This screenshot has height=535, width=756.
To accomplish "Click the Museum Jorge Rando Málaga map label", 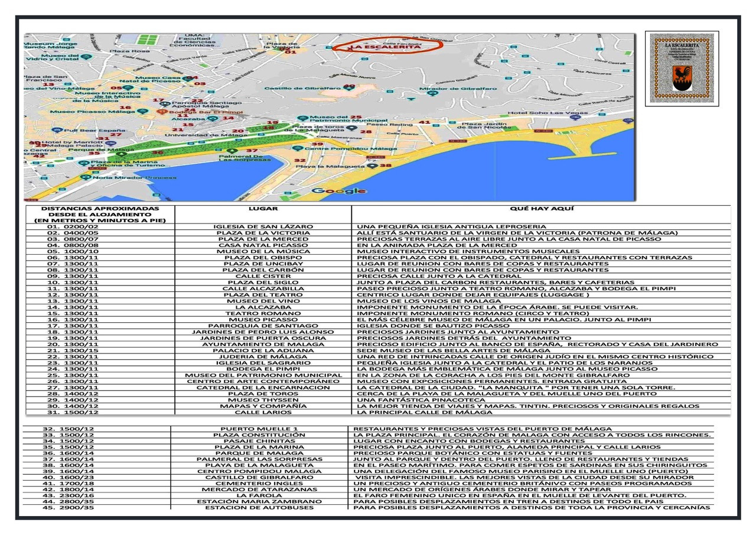I will point(50,46).
